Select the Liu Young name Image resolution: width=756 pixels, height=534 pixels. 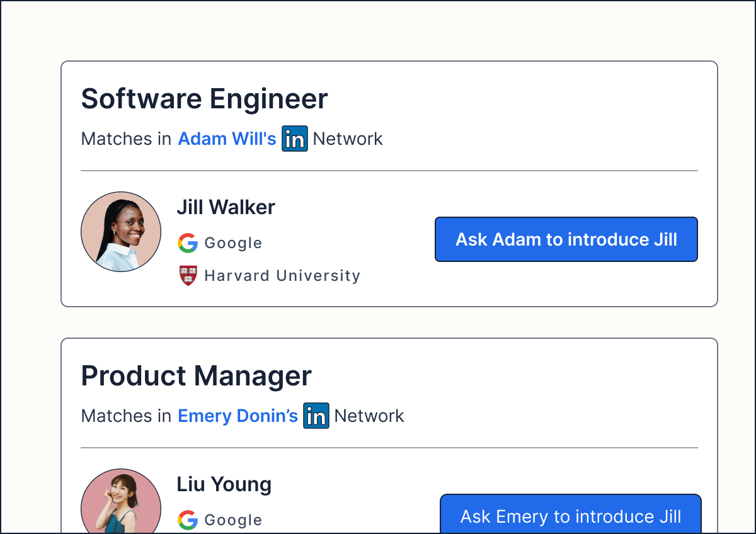[x=224, y=484]
